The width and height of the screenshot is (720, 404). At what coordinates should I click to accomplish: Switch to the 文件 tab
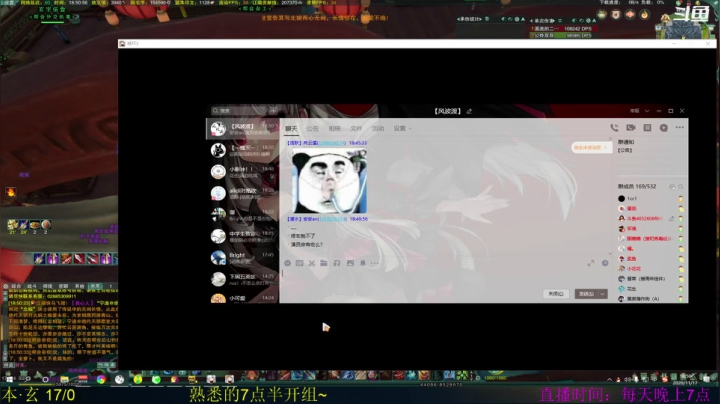[x=356, y=129]
